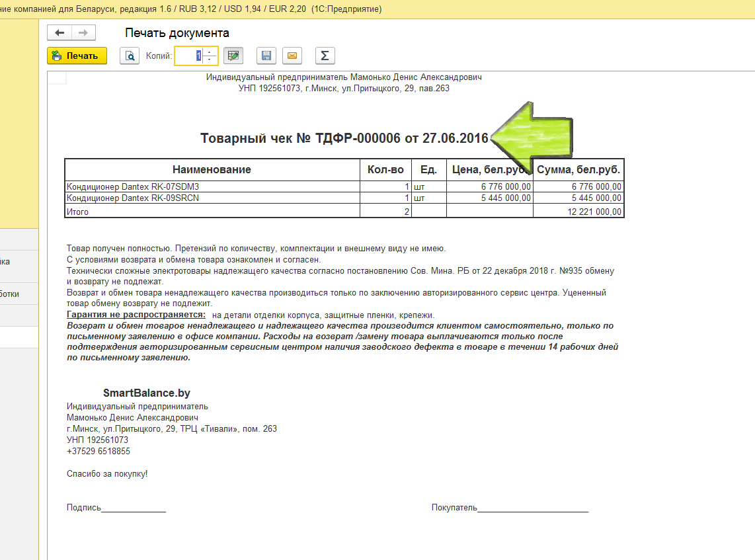
Task: Click the total quantity 2 in Итого row
Action: click(385, 212)
